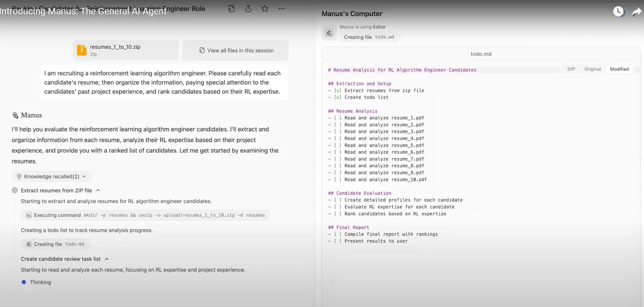Click the Knowledge recalled lightbulb icon

[x=19, y=176]
